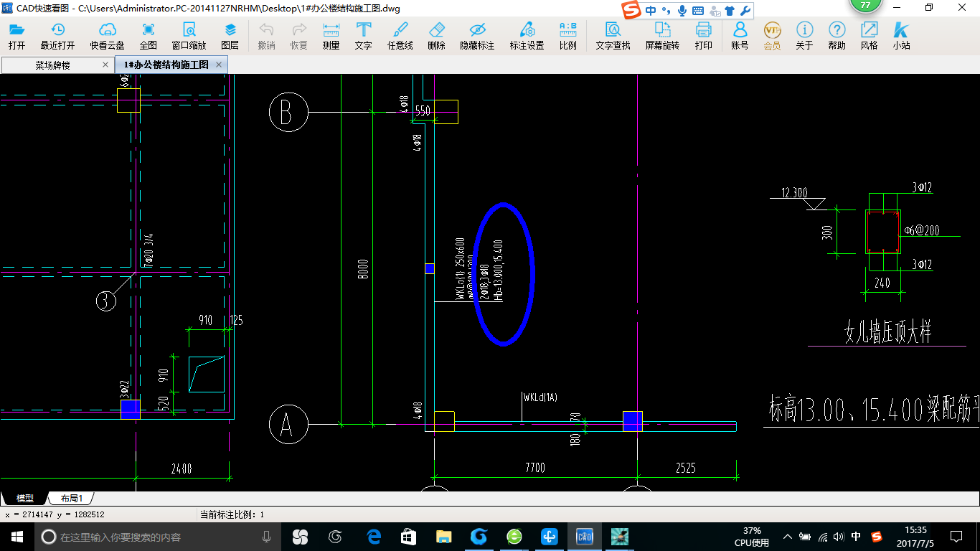
Task: Click the 2400 dimension text
Action: coord(181,468)
